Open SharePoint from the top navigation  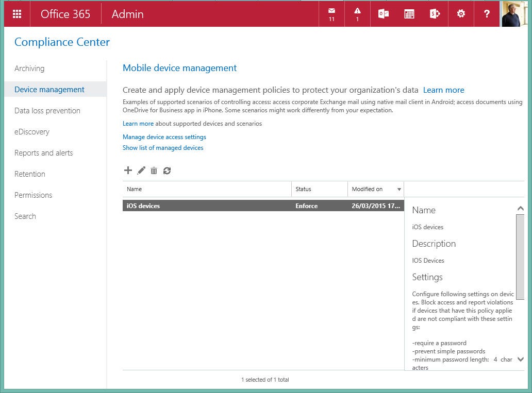pos(435,14)
